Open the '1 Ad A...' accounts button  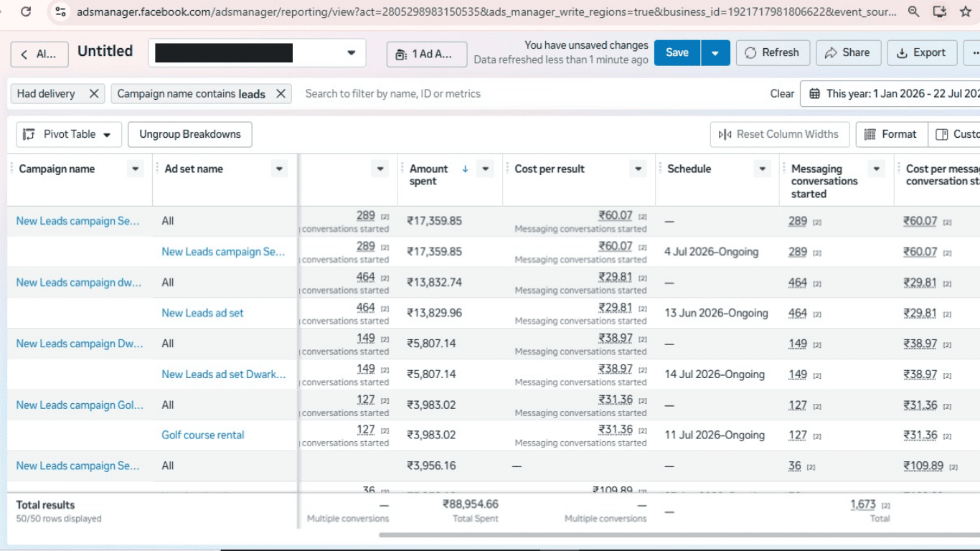427,54
